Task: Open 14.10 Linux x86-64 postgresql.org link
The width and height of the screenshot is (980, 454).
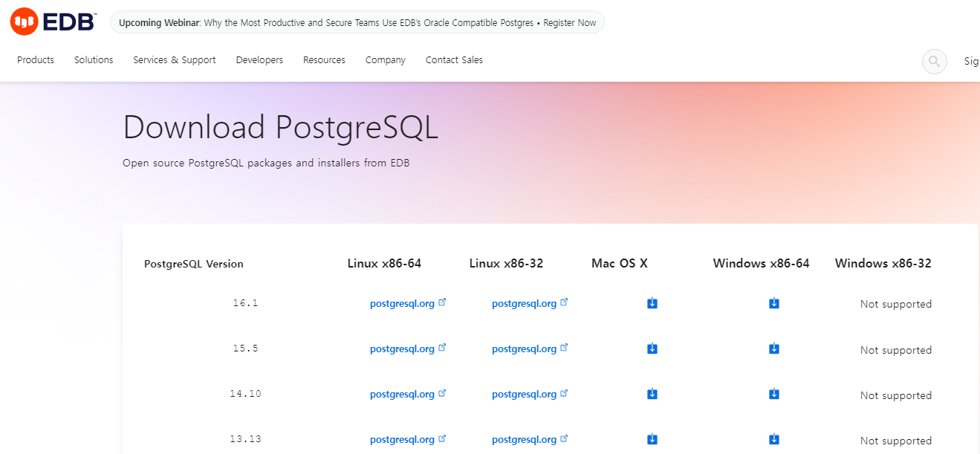Action: click(408, 394)
